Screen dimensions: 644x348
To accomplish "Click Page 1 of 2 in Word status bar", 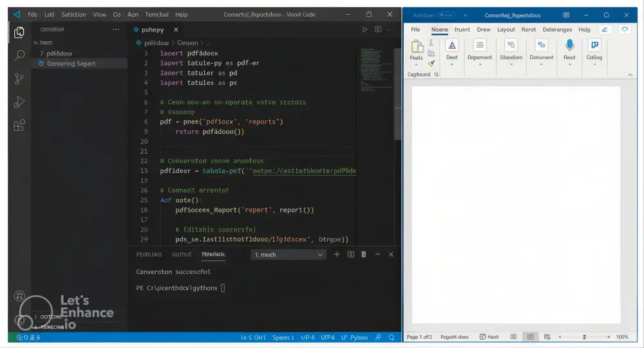I will pyautogui.click(x=419, y=337).
